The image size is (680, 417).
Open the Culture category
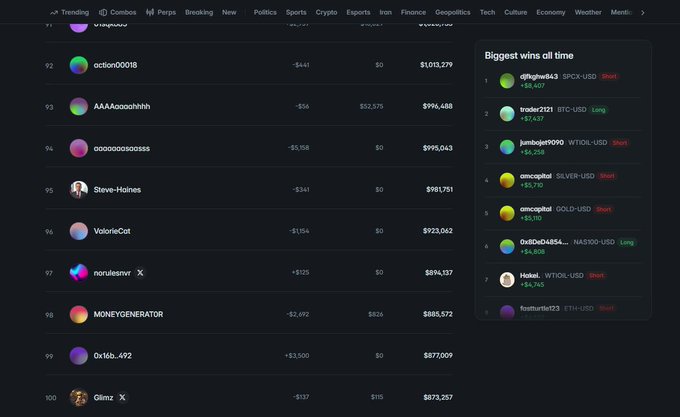coord(516,12)
